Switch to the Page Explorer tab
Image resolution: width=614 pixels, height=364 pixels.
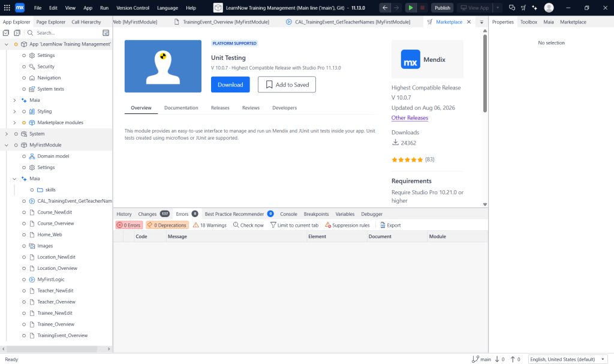click(x=51, y=22)
